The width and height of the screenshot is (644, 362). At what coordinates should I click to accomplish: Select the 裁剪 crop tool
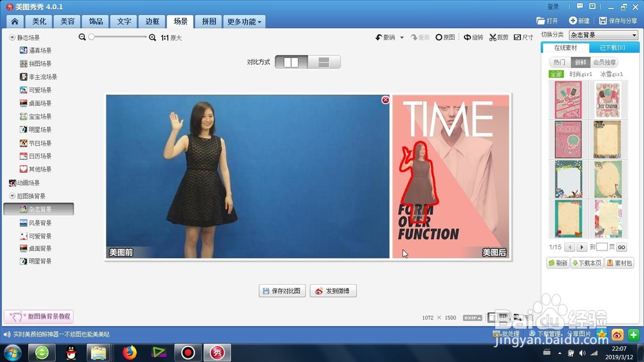tap(498, 37)
